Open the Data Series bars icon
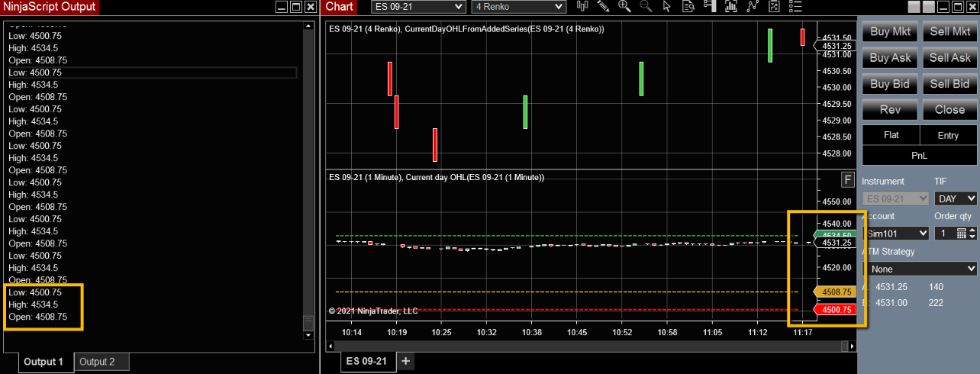980x374 pixels. [x=731, y=7]
